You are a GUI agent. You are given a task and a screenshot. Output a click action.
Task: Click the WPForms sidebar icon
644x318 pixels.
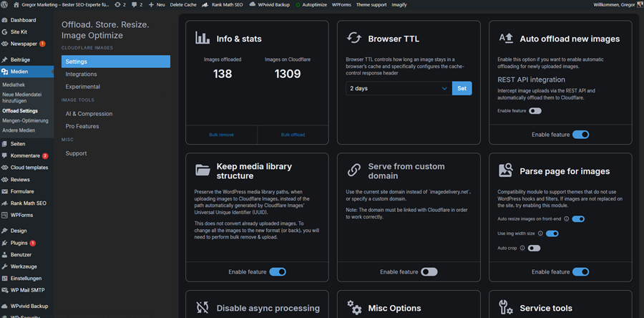(x=4, y=215)
